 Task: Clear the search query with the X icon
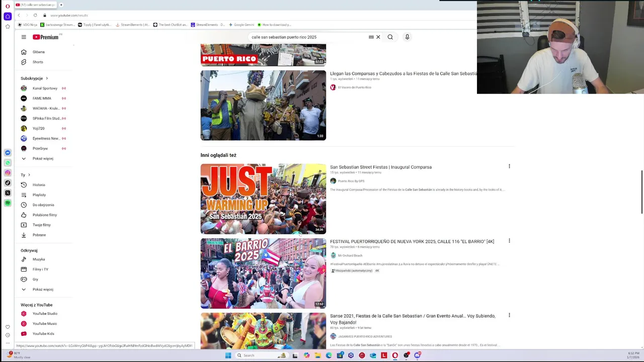pyautogui.click(x=378, y=37)
